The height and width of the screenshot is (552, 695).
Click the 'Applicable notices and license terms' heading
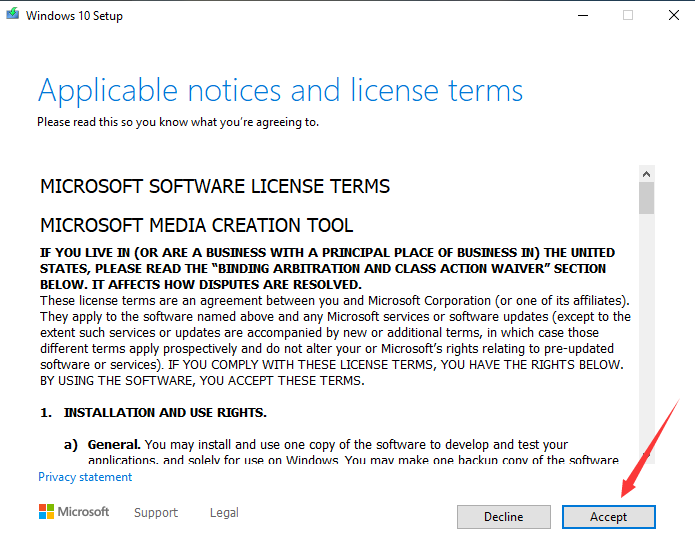280,91
